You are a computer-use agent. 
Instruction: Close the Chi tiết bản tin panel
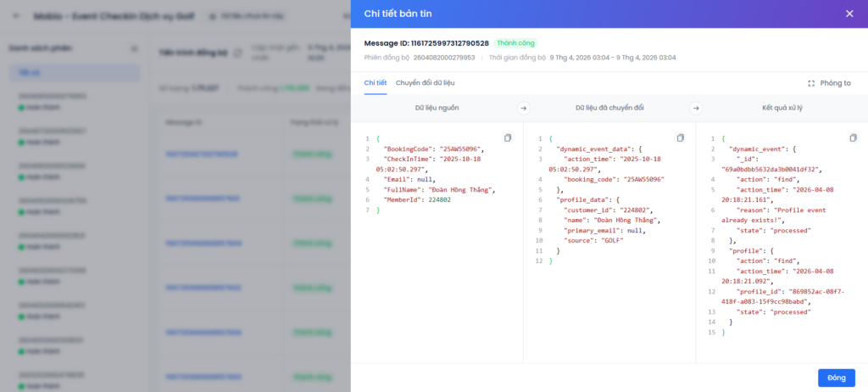point(849,14)
